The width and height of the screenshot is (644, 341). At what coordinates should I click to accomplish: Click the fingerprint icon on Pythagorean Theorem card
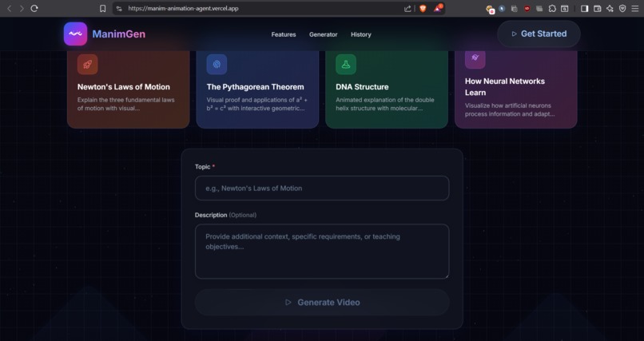pyautogui.click(x=217, y=65)
